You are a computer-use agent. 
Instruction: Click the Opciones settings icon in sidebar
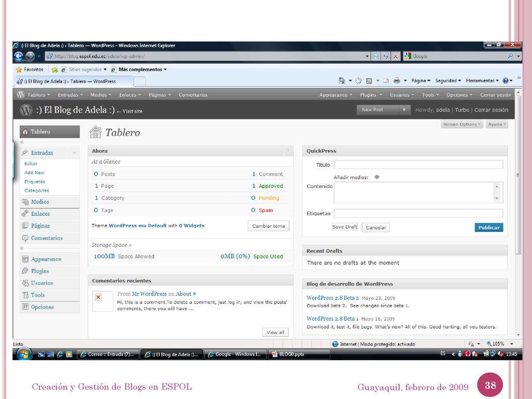point(25,307)
